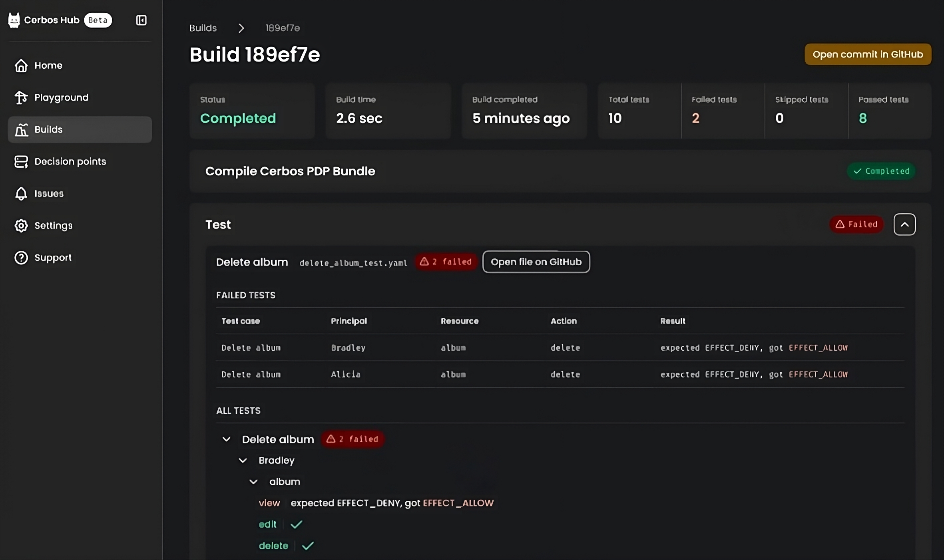Select the Builds breadcrumb menu item
The width and height of the screenshot is (944, 560).
(203, 28)
